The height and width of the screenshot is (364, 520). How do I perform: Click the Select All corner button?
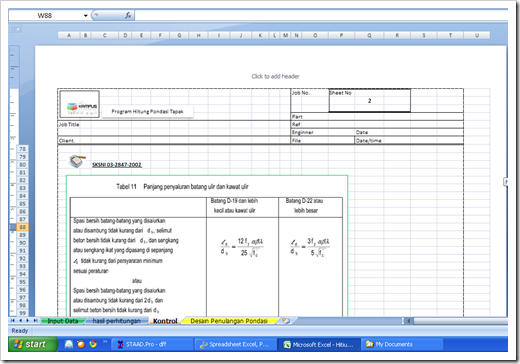click(16, 29)
